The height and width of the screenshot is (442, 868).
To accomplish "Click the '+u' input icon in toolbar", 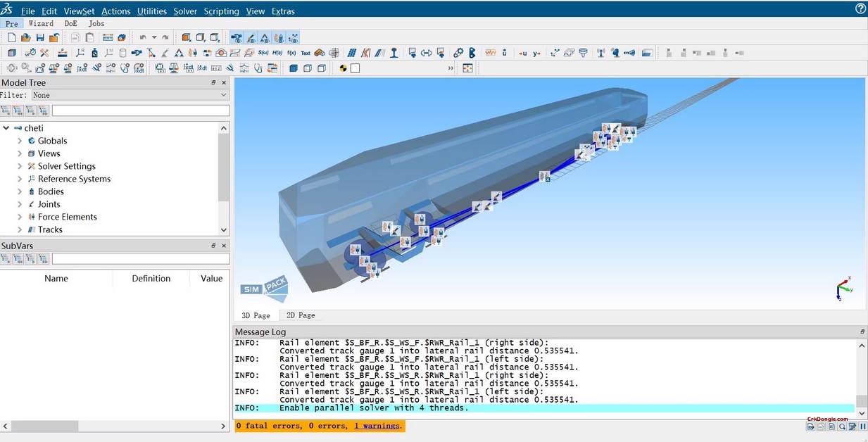I will click(522, 53).
